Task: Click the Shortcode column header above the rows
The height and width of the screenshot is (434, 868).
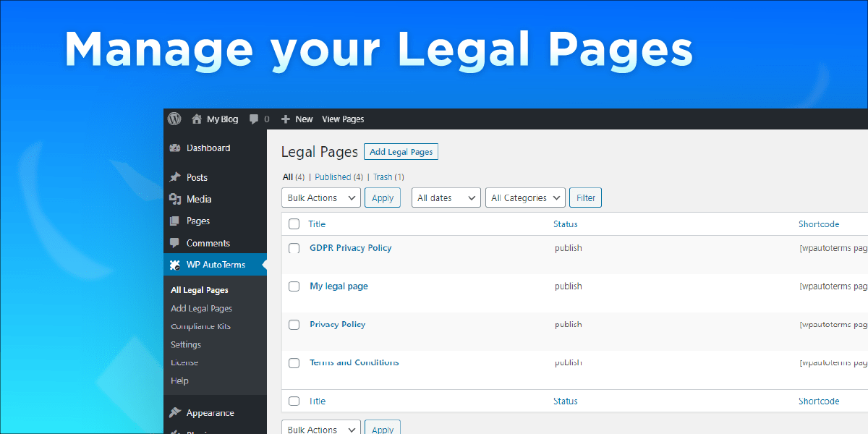Action: pyautogui.click(x=819, y=224)
